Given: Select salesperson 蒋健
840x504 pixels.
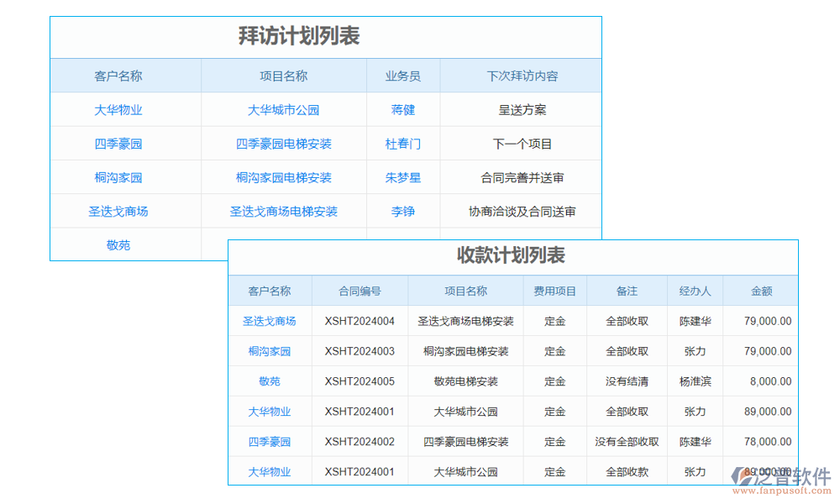Looking at the screenshot, I should [402, 109].
